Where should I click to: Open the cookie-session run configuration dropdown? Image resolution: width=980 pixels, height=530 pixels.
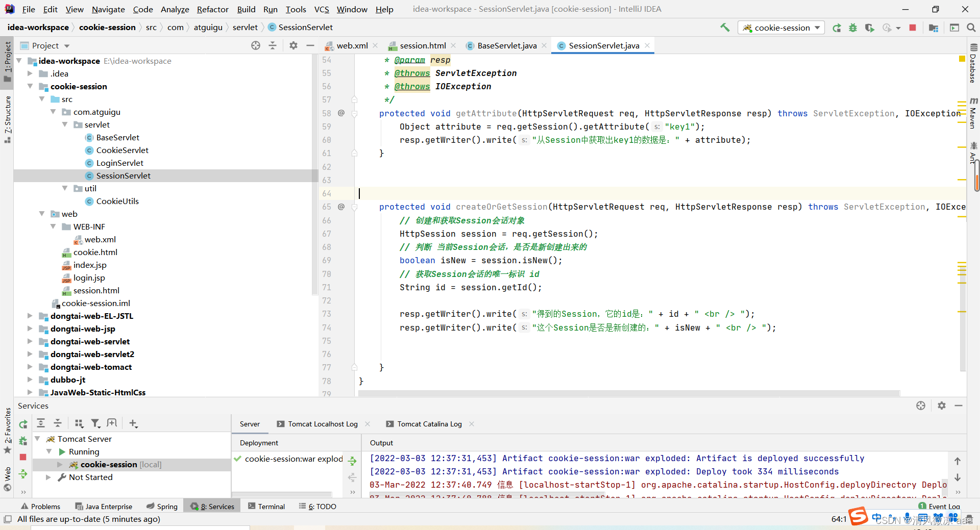click(x=781, y=28)
